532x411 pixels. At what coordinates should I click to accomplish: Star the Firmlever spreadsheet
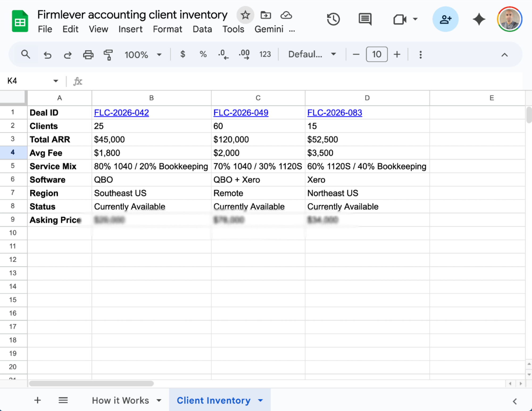pos(245,15)
